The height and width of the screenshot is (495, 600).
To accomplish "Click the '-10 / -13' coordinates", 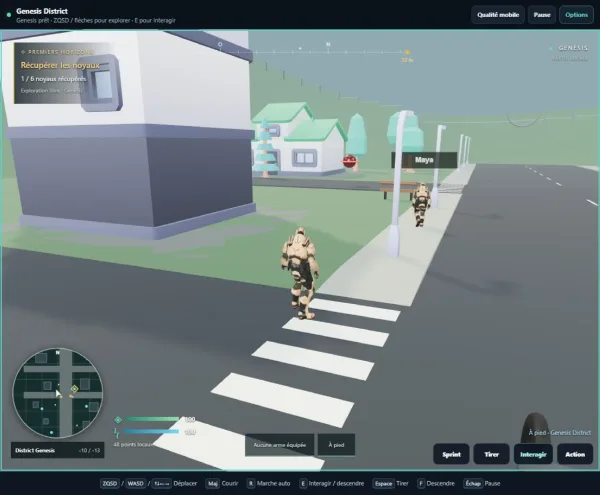I will pos(89,451).
